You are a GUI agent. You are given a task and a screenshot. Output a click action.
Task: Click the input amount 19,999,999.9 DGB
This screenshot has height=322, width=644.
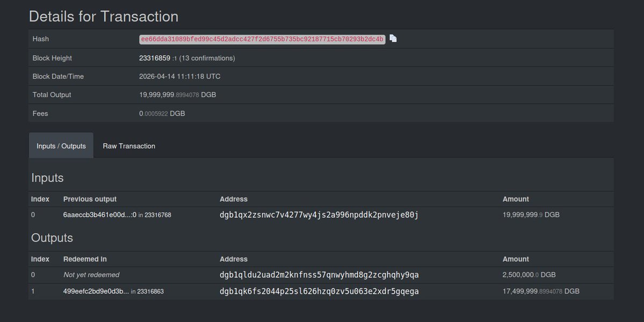point(531,215)
